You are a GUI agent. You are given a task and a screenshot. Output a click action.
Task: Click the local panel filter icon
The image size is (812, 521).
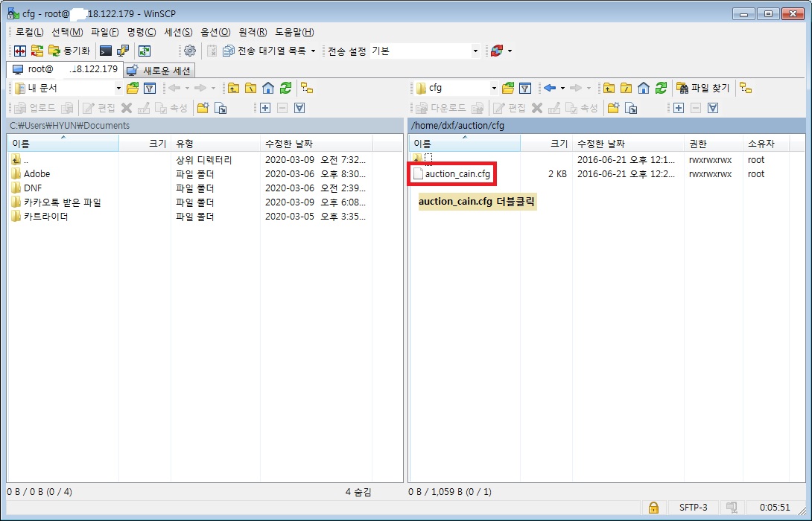[150, 89]
